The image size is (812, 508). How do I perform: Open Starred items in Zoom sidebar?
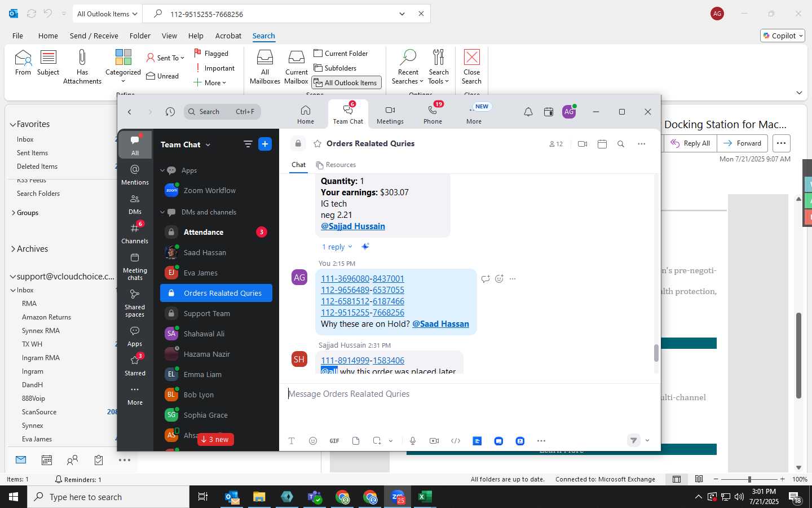click(135, 365)
